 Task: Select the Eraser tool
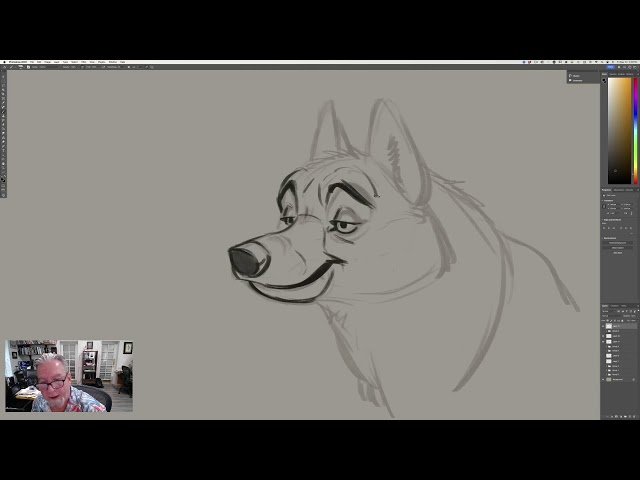coord(3,124)
